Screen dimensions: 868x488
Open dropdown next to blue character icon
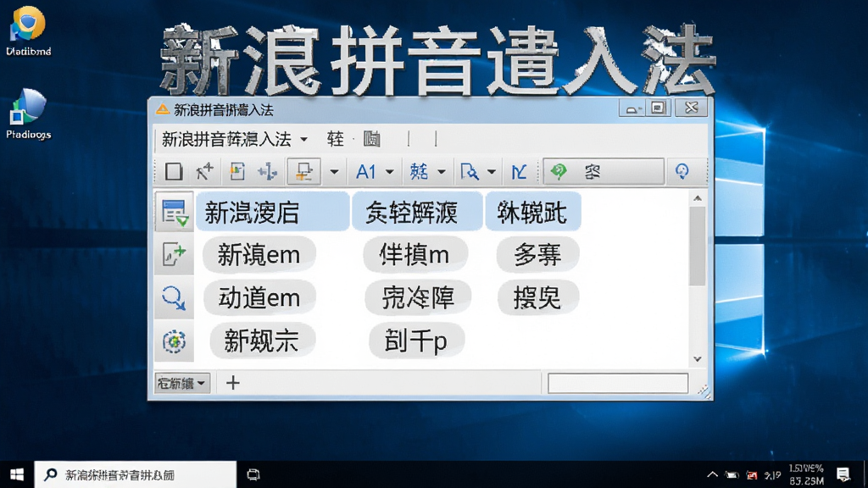click(x=441, y=171)
